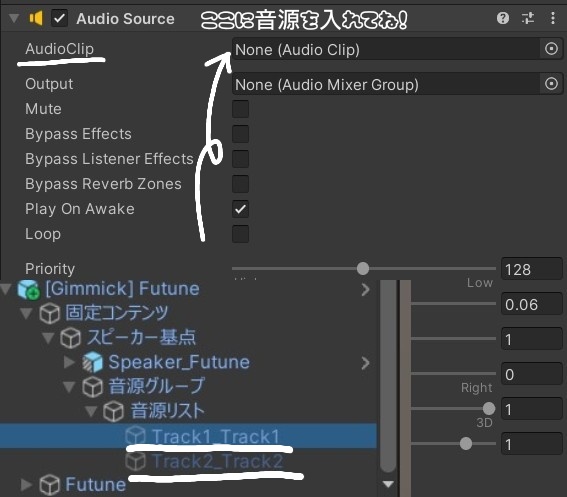The height and width of the screenshot is (497, 567).
Task: Click the slider handle below 3D label
Action: point(466,443)
